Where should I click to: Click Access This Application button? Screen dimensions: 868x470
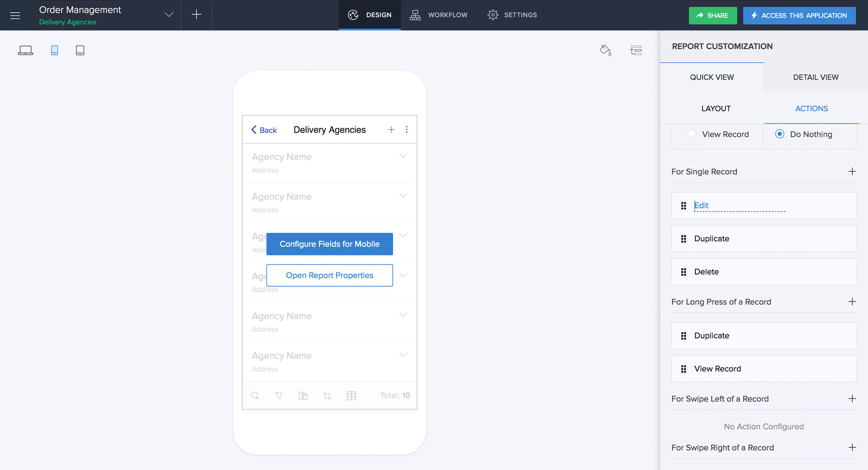coord(799,15)
